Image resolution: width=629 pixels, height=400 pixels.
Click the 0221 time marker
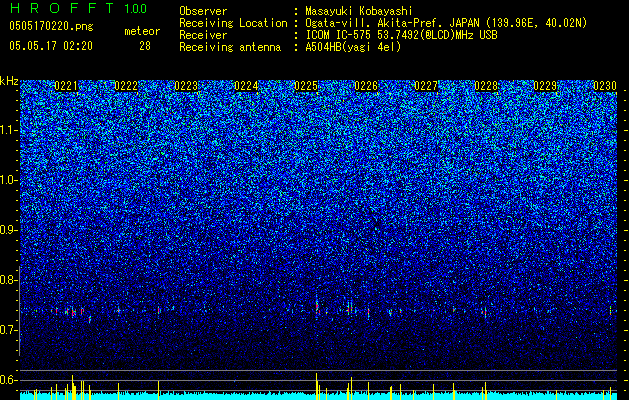[x=66, y=86]
